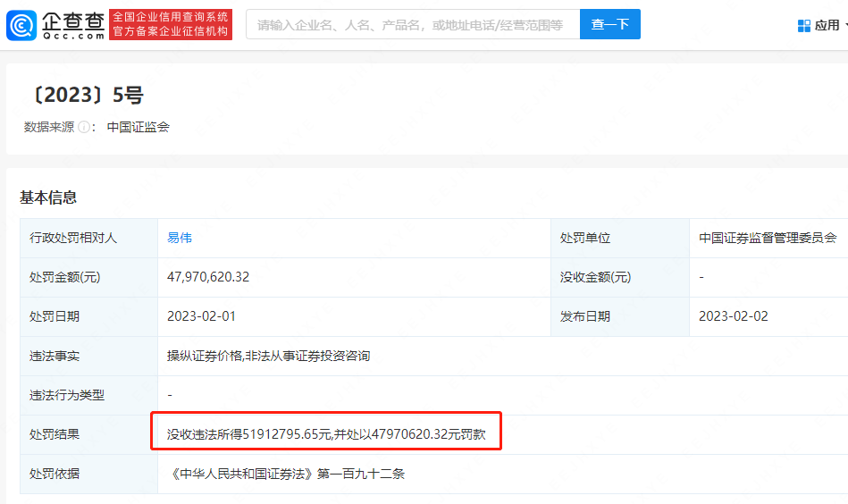Click the 数据来源 label text

pyautogui.click(x=48, y=127)
